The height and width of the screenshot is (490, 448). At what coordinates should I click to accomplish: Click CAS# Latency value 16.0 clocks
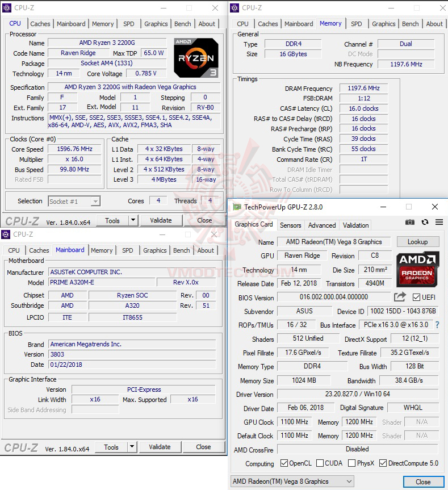[x=363, y=109]
